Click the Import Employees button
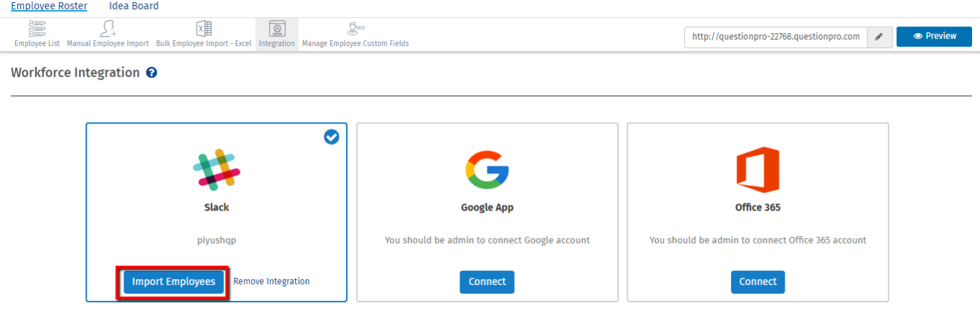Viewport: 980px width, 316px height. pyautogui.click(x=173, y=282)
